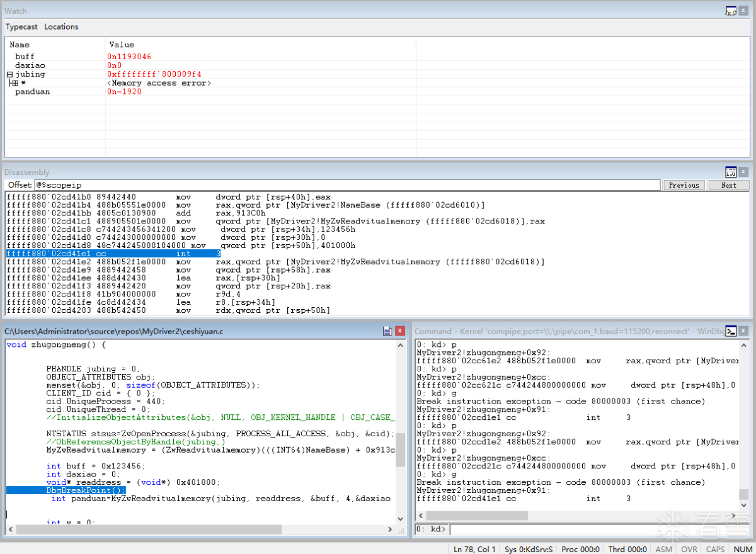
Task: Click the 'PHANDLE jubing = 0;' source line
Action: coord(93,369)
